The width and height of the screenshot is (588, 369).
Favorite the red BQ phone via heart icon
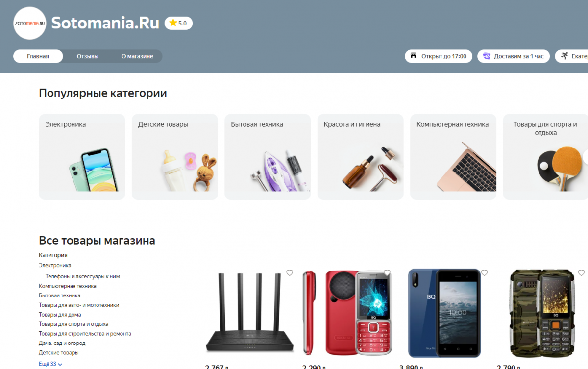tap(387, 273)
